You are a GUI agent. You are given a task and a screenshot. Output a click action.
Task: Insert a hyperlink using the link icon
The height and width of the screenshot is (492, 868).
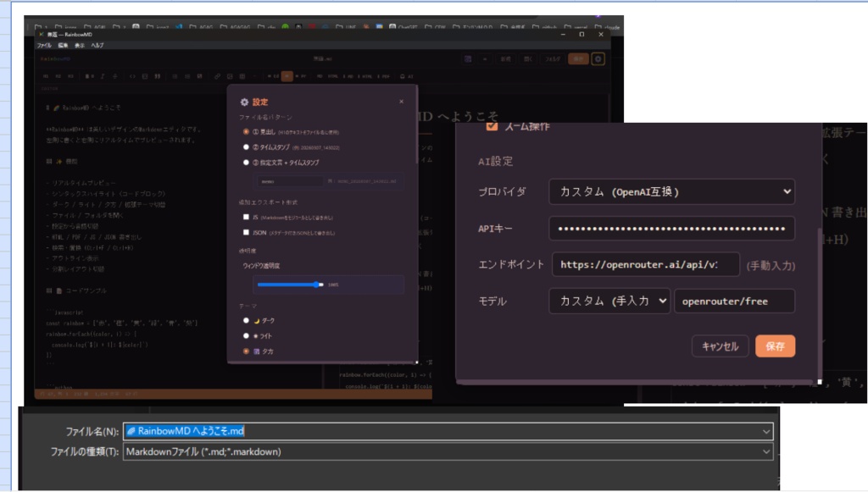tap(217, 75)
